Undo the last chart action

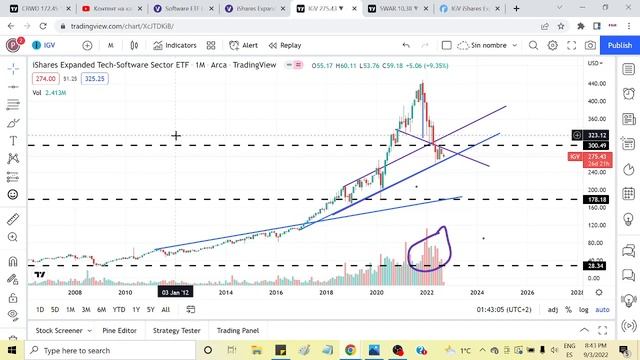[406, 45]
